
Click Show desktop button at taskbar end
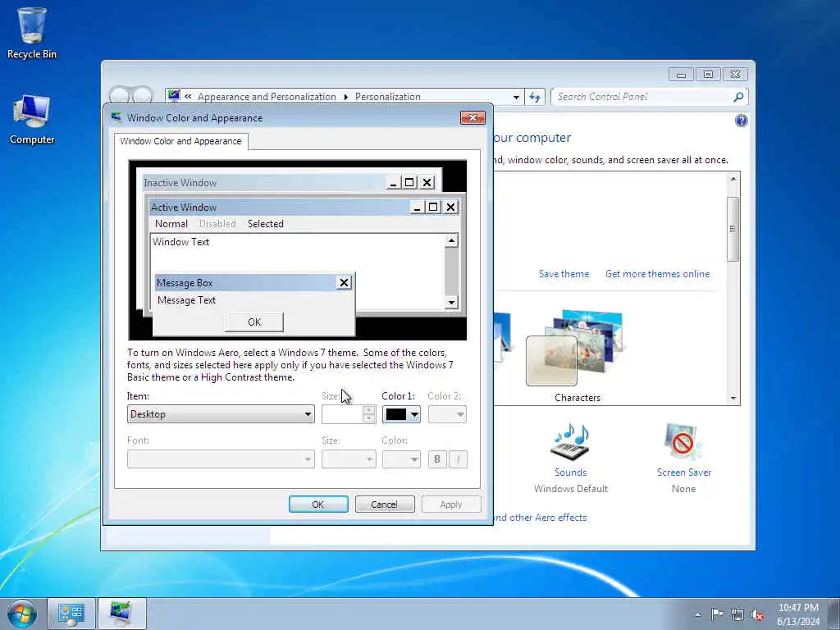[834, 614]
